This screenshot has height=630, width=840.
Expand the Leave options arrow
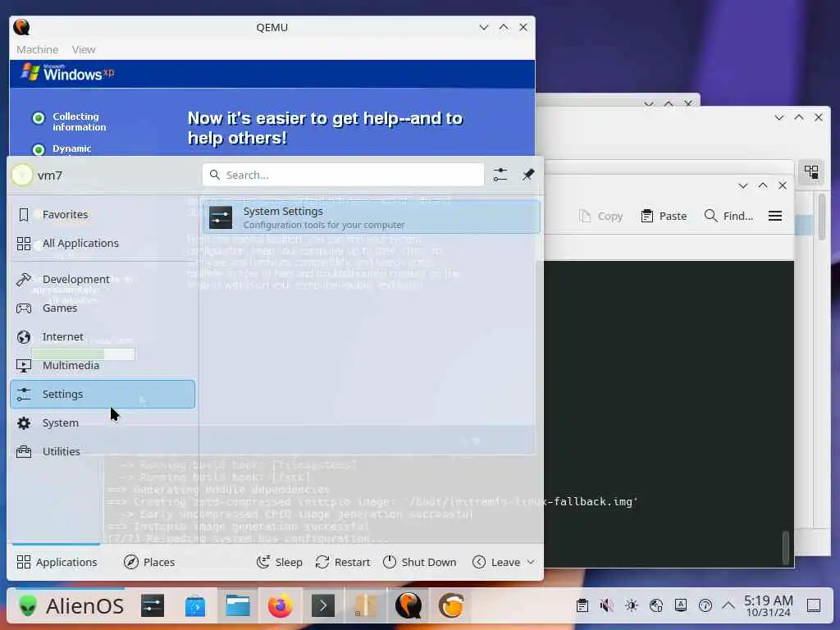point(531,562)
